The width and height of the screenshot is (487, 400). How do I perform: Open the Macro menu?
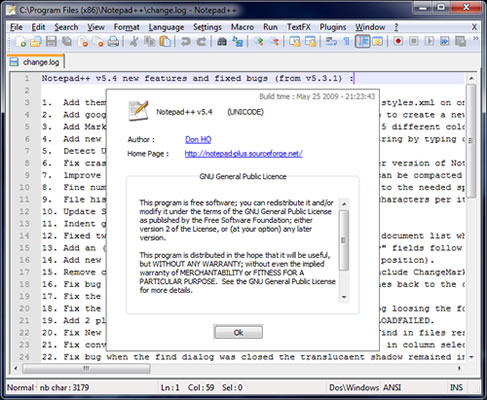[x=242, y=27]
